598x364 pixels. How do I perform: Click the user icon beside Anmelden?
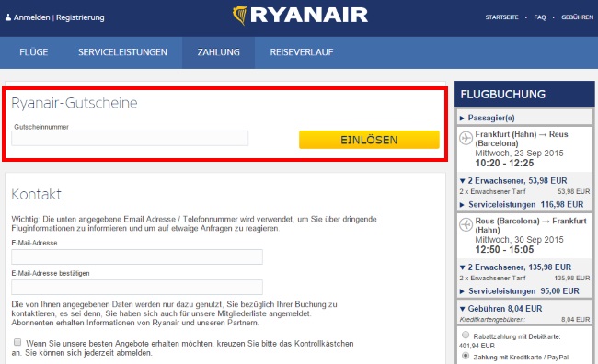tap(8, 17)
